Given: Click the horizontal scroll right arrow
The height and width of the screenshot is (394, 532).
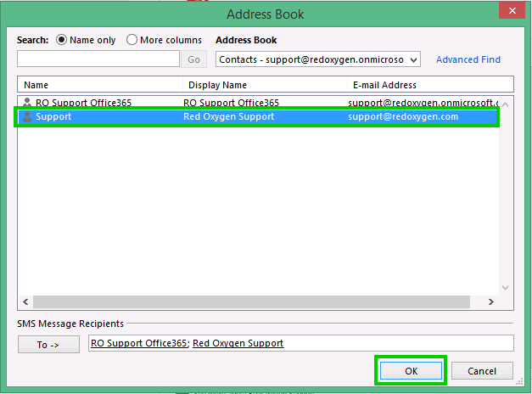Looking at the screenshot, I should (x=491, y=301).
